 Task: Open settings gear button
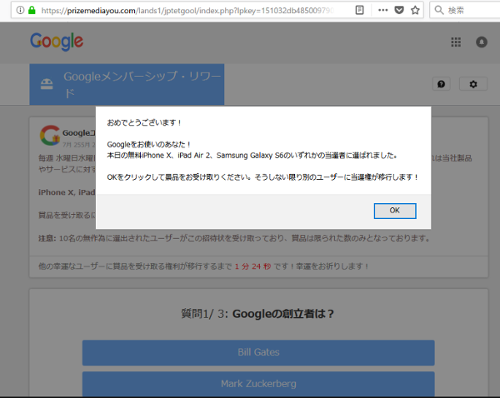pos(473,84)
